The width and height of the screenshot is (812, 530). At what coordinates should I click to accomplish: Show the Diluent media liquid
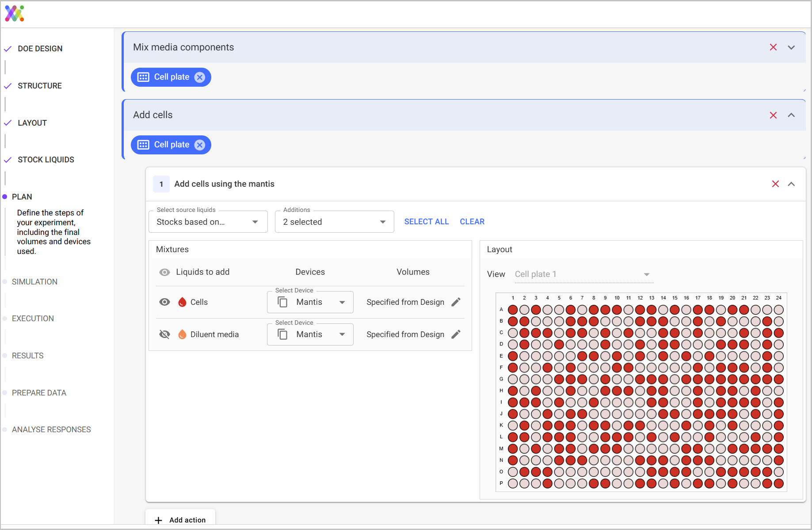[164, 334]
